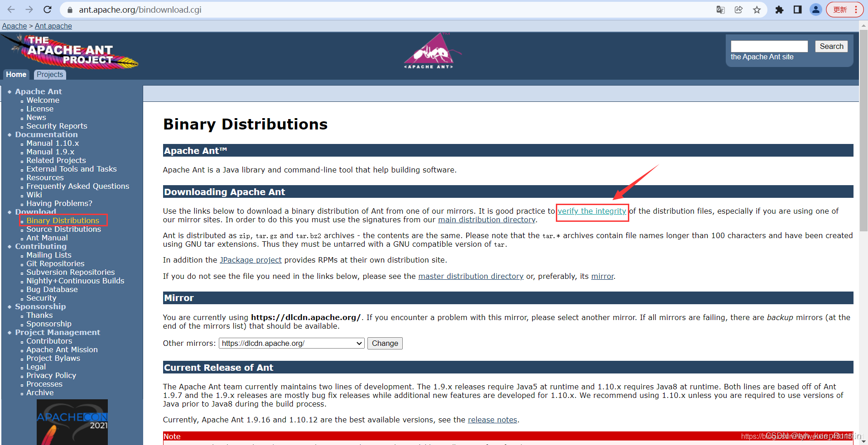Screen dimensions: 868x445
Task: Open the Other mirrors dropdown
Action: 292,343
